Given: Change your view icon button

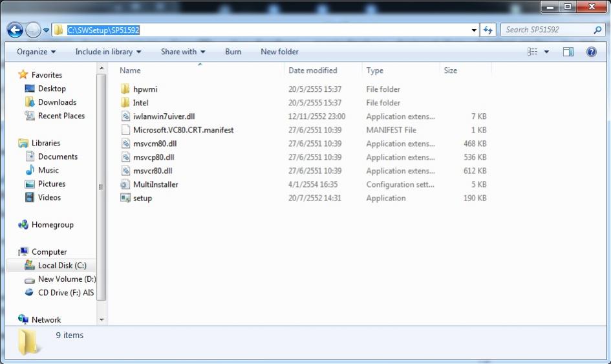Looking at the screenshot, I should point(532,52).
